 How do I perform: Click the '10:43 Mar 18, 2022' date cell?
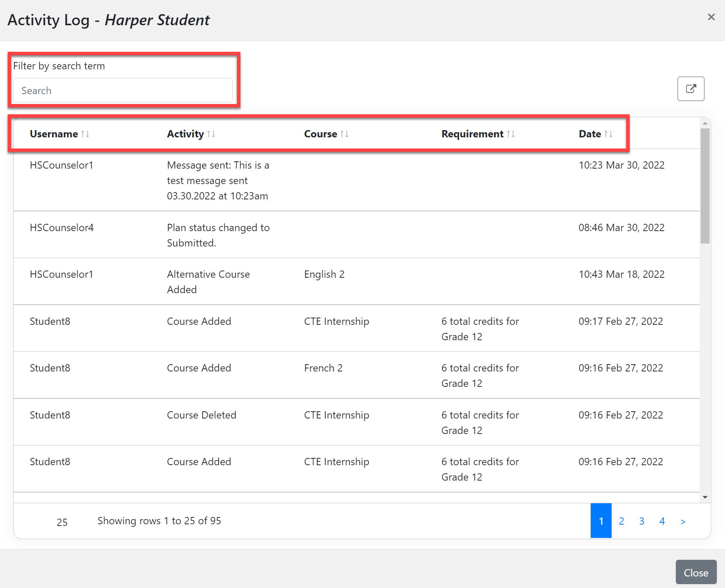point(621,274)
